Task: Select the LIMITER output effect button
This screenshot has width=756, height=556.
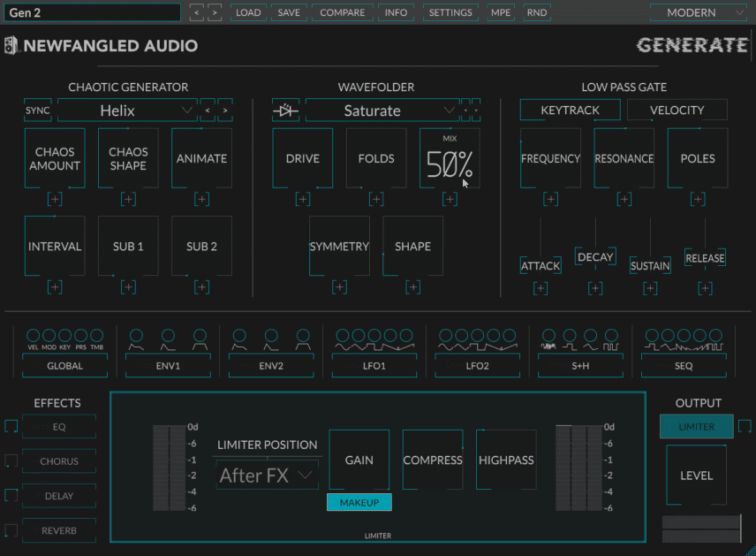Action: point(697,426)
